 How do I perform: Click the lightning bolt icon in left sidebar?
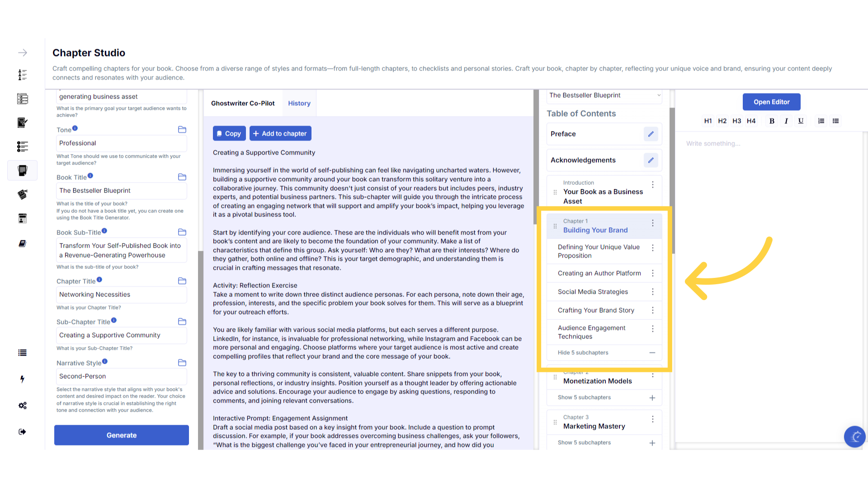22,379
